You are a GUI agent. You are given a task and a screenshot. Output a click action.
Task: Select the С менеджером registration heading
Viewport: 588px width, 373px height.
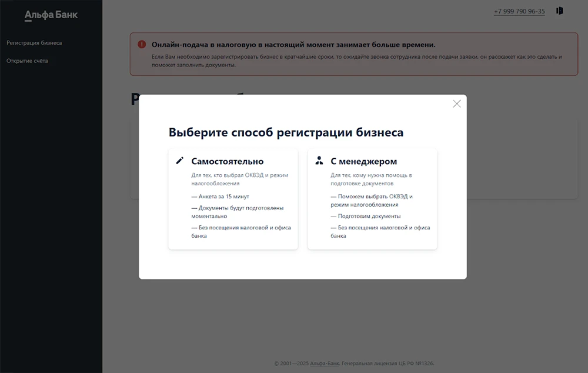[363, 161]
